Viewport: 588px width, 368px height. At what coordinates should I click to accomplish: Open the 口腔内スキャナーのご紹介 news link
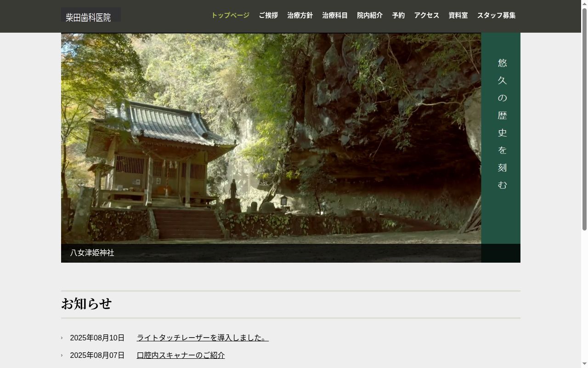coord(181,355)
